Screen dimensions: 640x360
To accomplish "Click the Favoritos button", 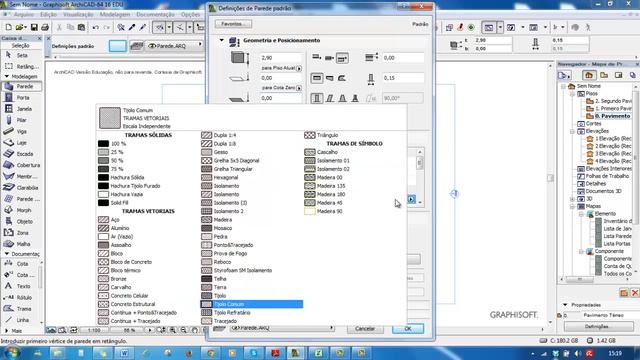I will coord(233,24).
